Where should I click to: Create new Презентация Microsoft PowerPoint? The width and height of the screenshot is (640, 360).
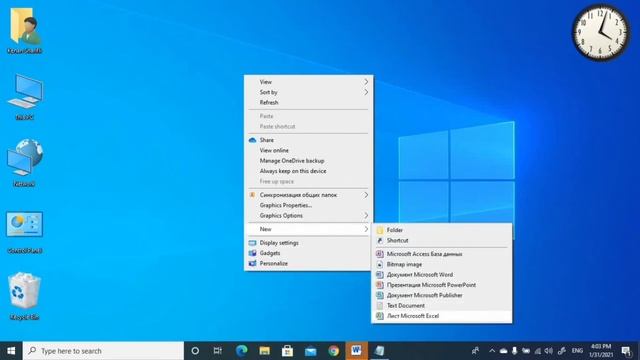point(442,285)
